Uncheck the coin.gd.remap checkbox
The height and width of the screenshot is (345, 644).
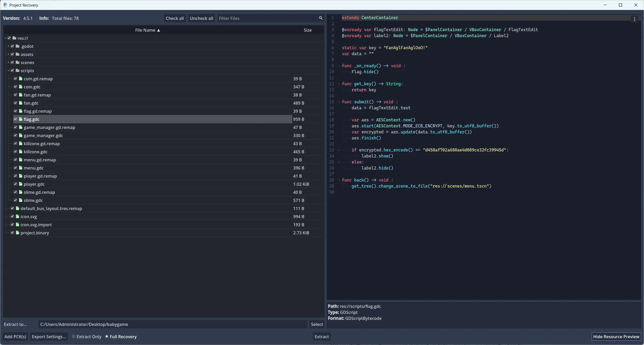(x=15, y=79)
